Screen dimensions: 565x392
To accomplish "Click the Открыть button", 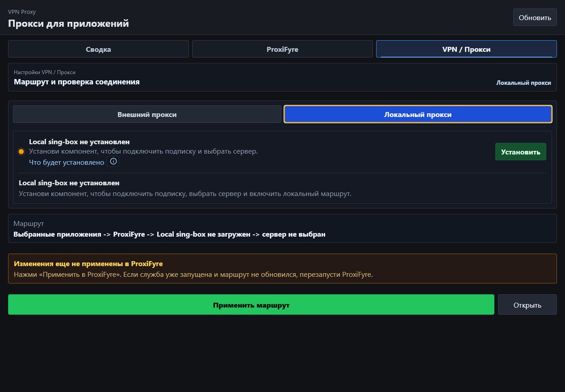I will coord(527,305).
